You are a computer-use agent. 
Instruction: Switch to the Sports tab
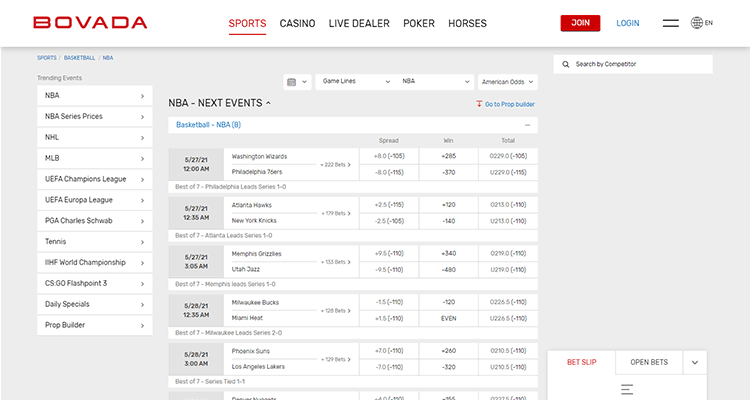point(247,23)
